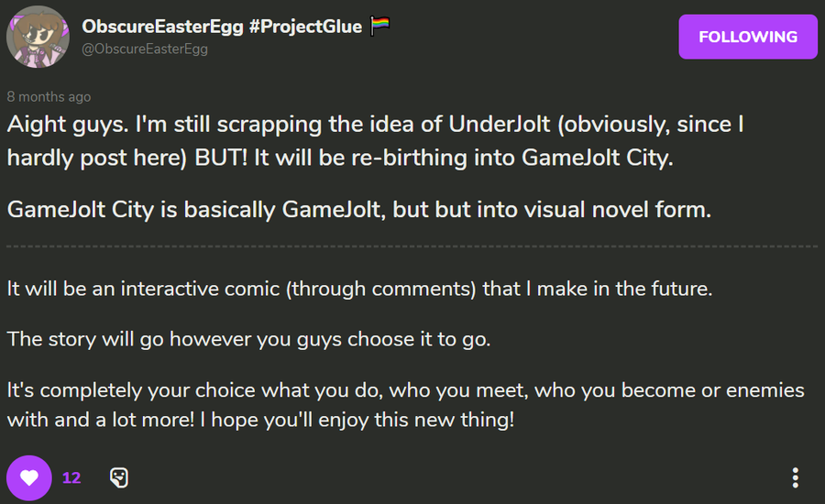Open the sticker placement icon

click(119, 477)
